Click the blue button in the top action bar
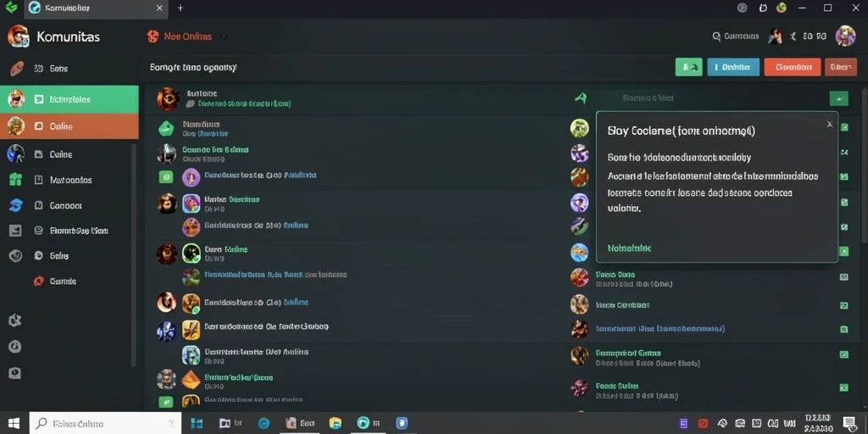This screenshot has width=868, height=434. pyautogui.click(x=733, y=67)
